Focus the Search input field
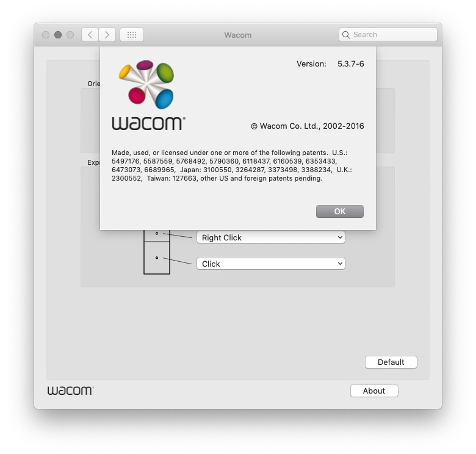Screen dimensions: 476x454 [x=388, y=35]
